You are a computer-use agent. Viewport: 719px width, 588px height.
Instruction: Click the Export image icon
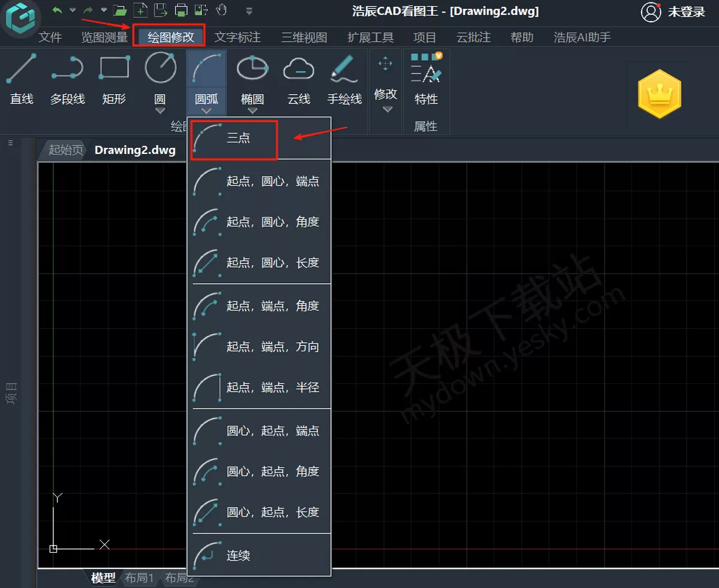point(201,10)
